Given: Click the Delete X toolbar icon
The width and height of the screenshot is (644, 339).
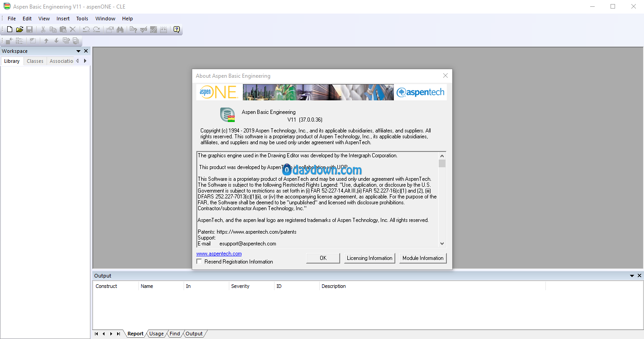Looking at the screenshot, I should (72, 29).
